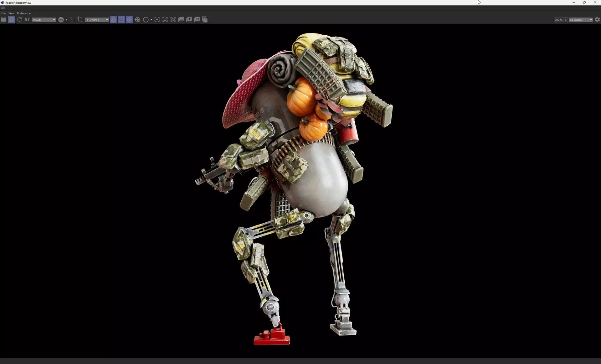The width and height of the screenshot is (601, 364).
Task: Toggle the lock camera button
Action: pyautogui.click(x=113, y=20)
